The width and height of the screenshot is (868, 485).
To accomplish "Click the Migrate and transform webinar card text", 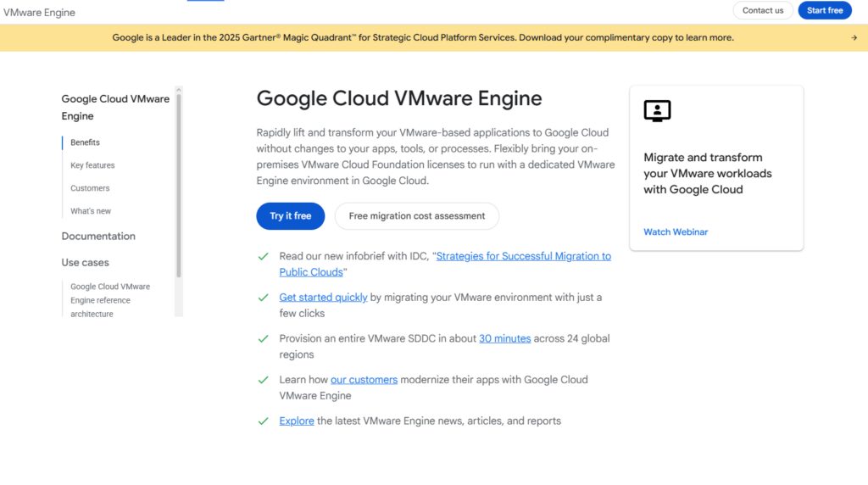I will point(708,173).
